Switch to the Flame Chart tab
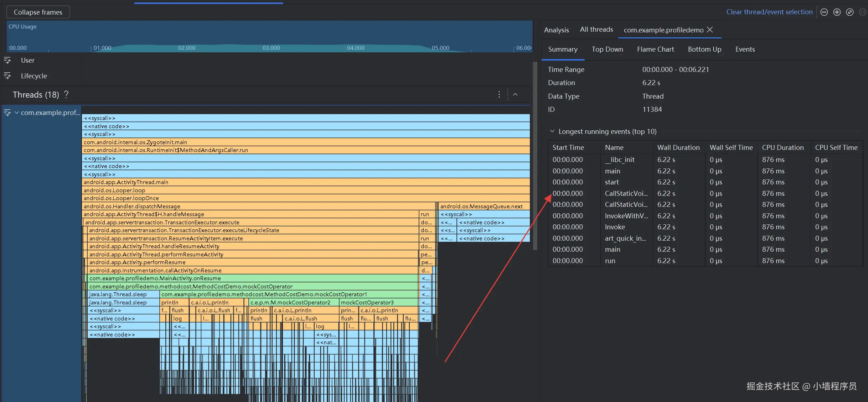This screenshot has height=402, width=868. tap(655, 49)
